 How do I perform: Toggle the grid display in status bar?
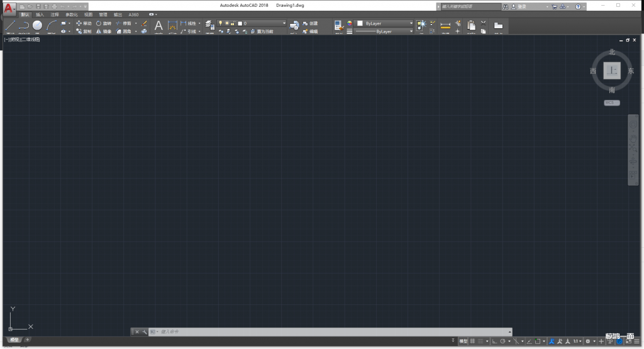point(472,341)
